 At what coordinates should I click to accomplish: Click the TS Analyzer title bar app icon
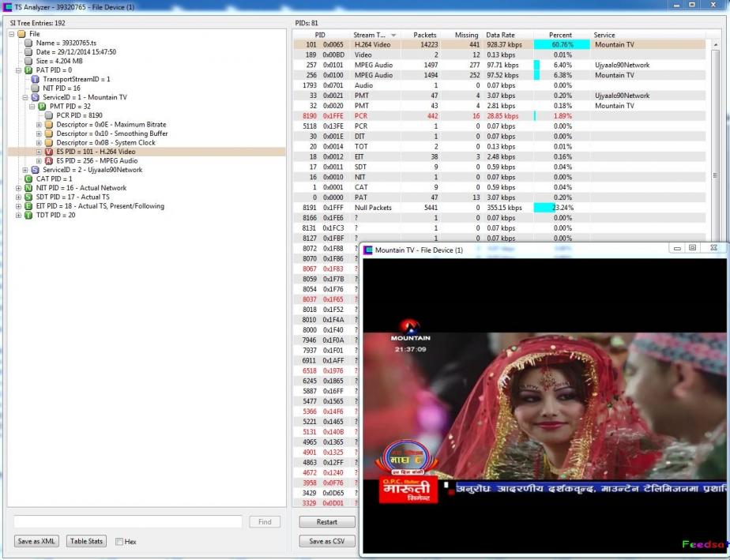pos(7,7)
